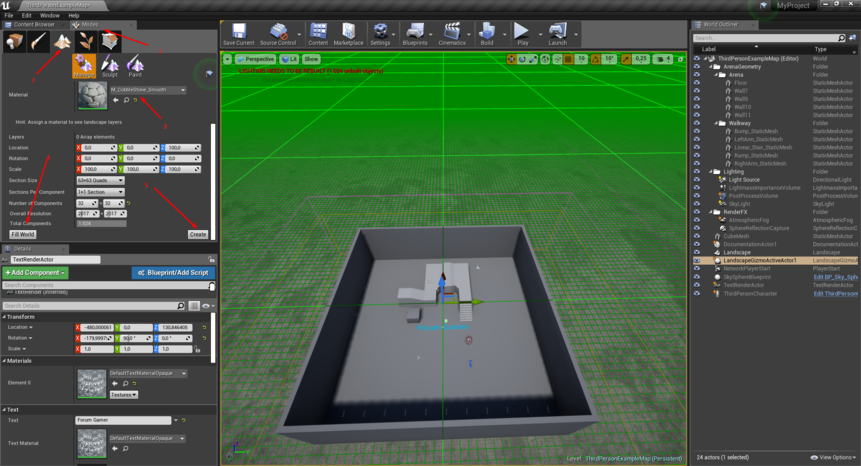Collapse the Lighting folder
Viewport: 861px width, 466px height.
[x=711, y=172]
